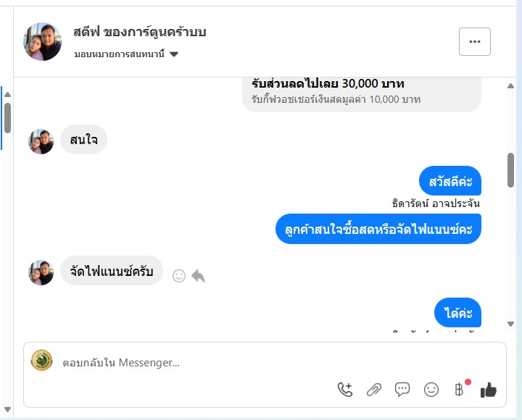Click the page avatar icon in the composer

pyautogui.click(x=41, y=361)
